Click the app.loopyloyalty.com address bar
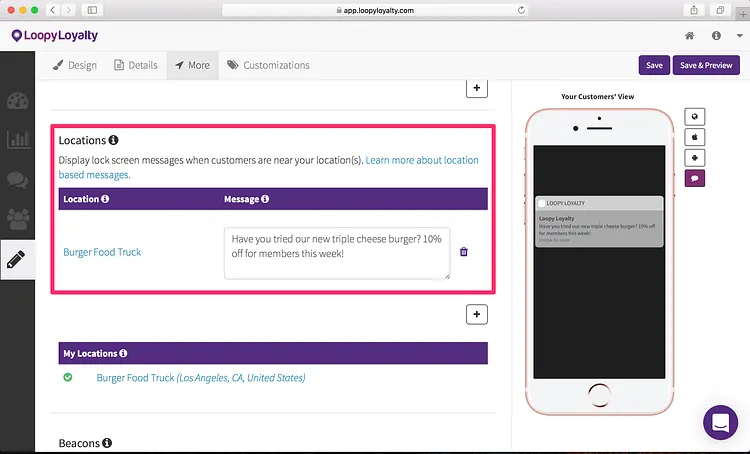The width and height of the screenshot is (750, 454). (x=375, y=10)
